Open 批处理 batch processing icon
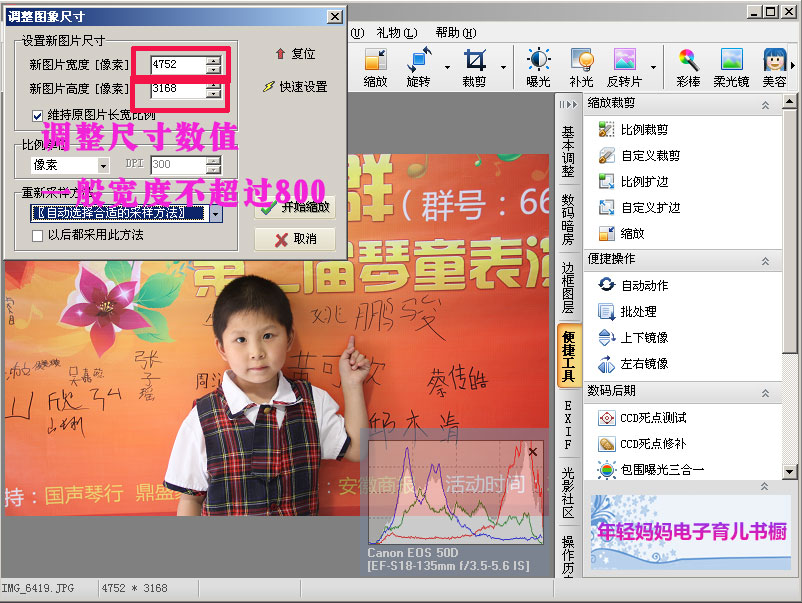The height and width of the screenshot is (603, 802). [x=607, y=311]
